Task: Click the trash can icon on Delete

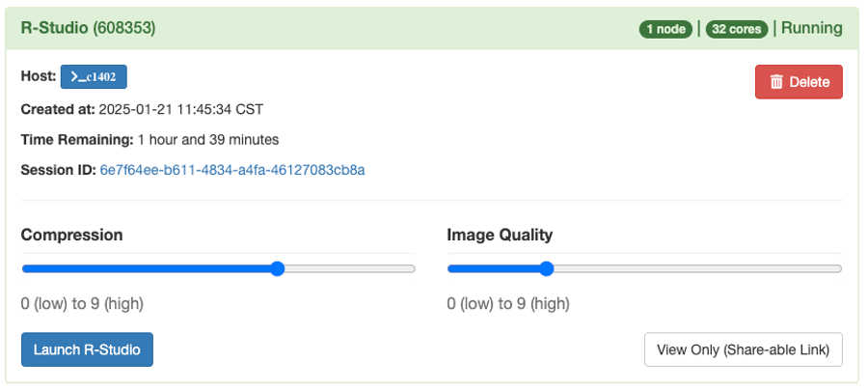Action: coord(776,82)
